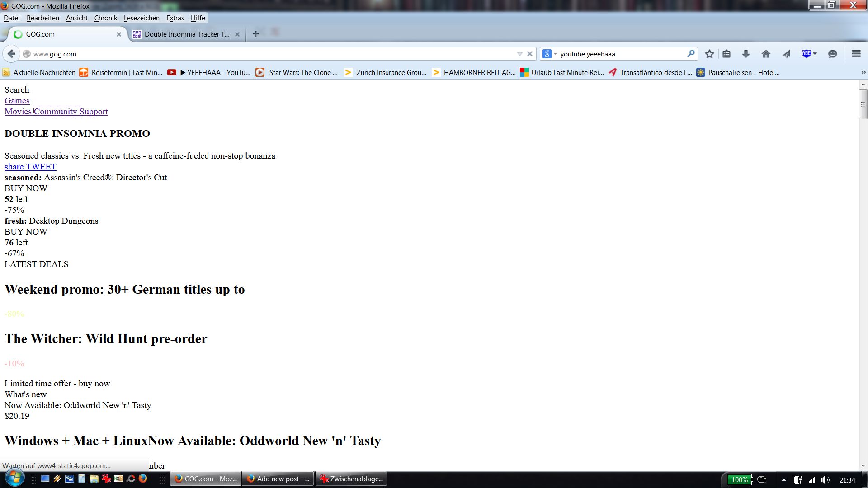This screenshot has height=488, width=868.
Task: Switch to Zwischenablage taskbar window
Action: point(351,479)
